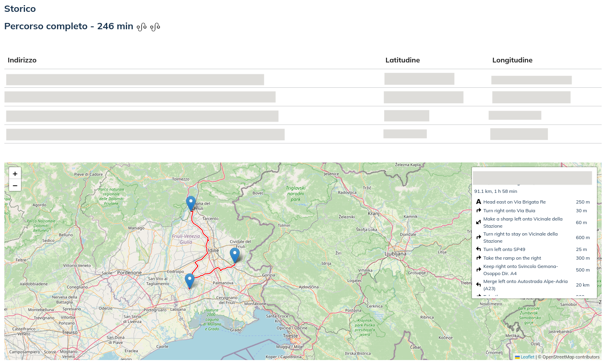Click the "Indirizzo" column header
The width and height of the screenshot is (606, 364).
click(x=22, y=60)
